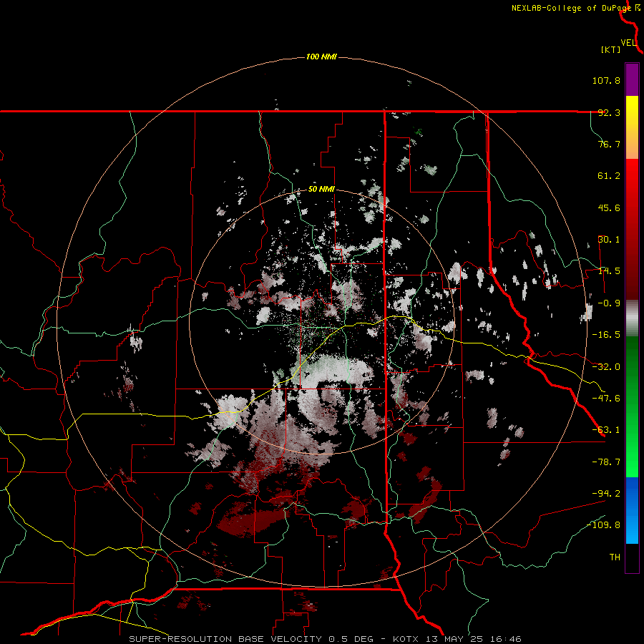Click the purple segment of the color bar
Screen dimensions: 644x644
[x=632, y=79]
